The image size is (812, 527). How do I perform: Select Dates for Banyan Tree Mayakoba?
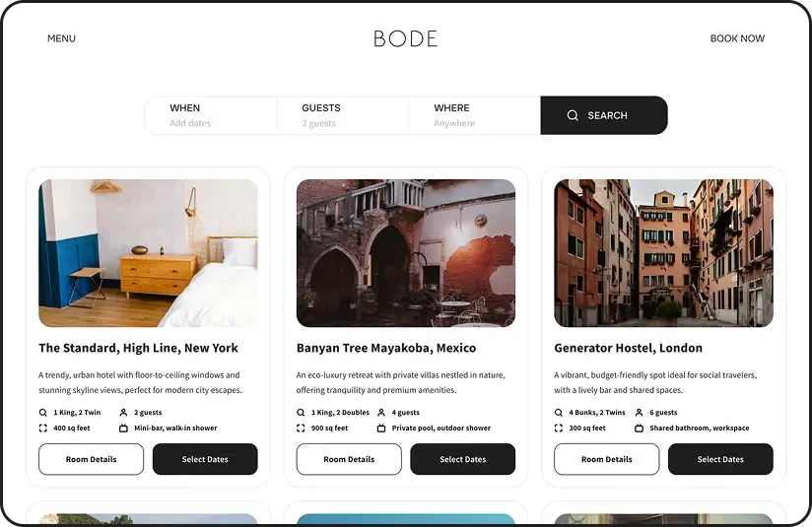463,459
